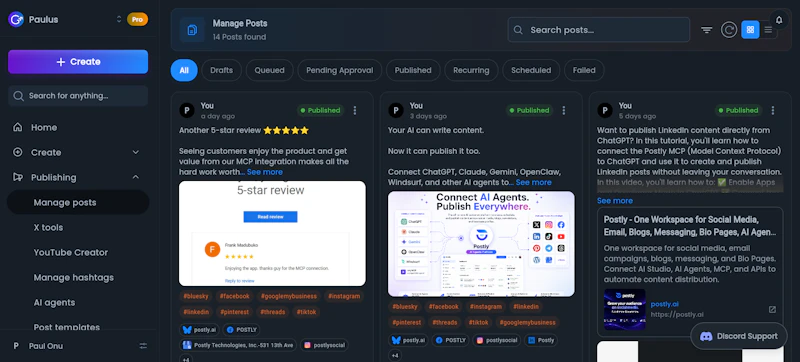Click #instagram tag on first post
The height and width of the screenshot is (362, 800).
pyautogui.click(x=344, y=296)
